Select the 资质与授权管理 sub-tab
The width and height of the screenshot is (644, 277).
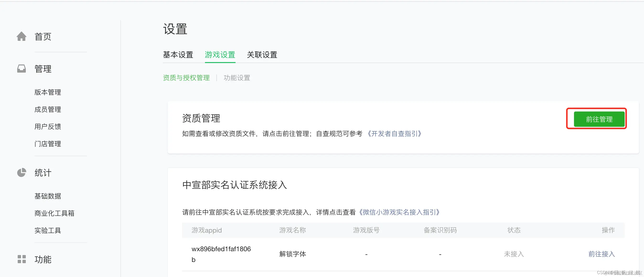point(187,78)
